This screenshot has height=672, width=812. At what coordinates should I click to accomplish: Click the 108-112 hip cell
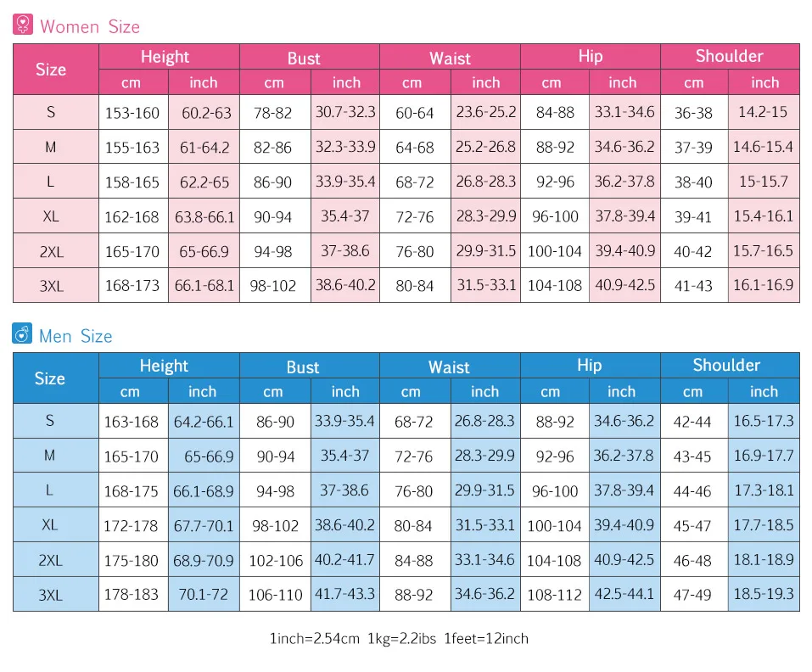pos(554,594)
